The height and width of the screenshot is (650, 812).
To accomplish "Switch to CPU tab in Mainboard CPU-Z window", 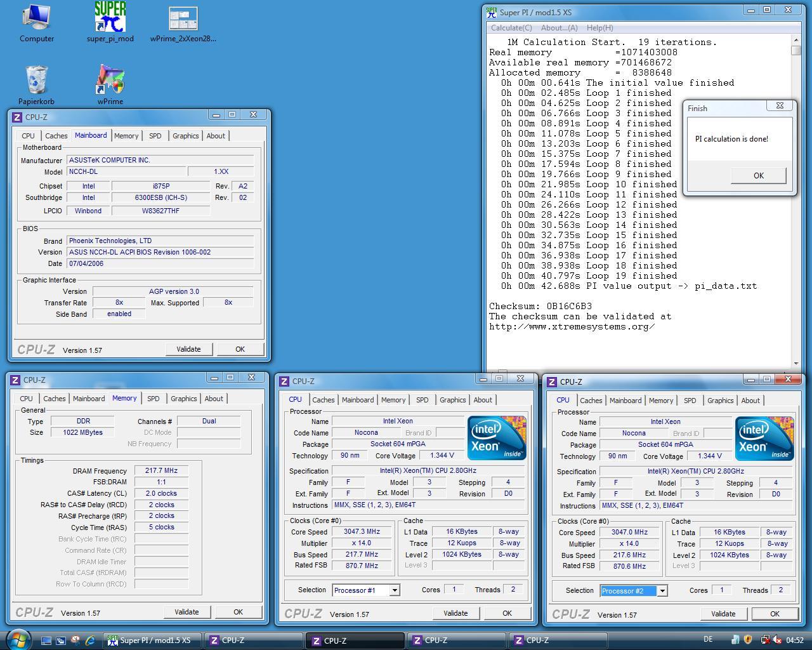I will (x=28, y=136).
